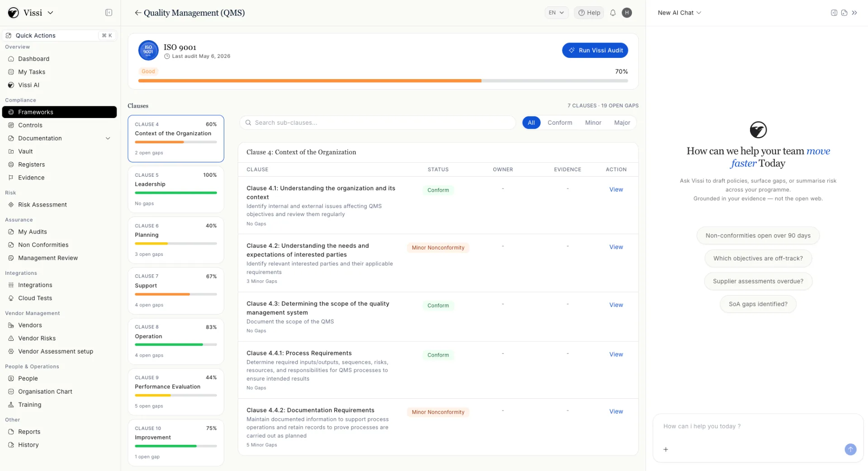Collapse the AI chat panel double-arrow
This screenshot has height=471, width=868.
(854, 13)
